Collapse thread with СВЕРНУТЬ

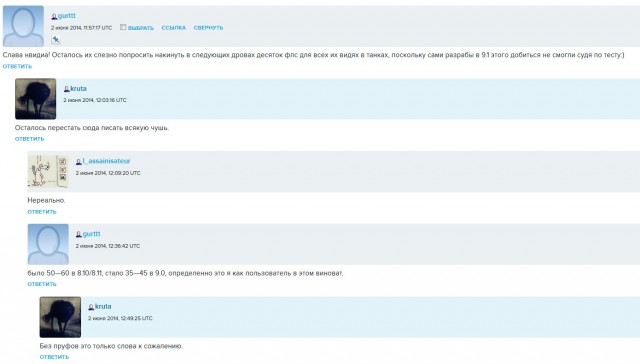click(208, 28)
